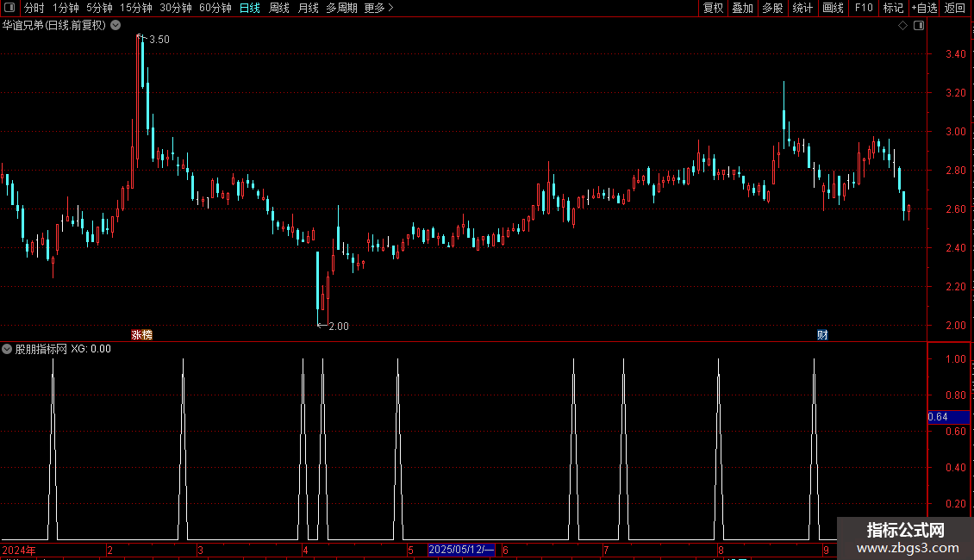
Task: Switch to 月线 monthly chart
Action: click(308, 8)
